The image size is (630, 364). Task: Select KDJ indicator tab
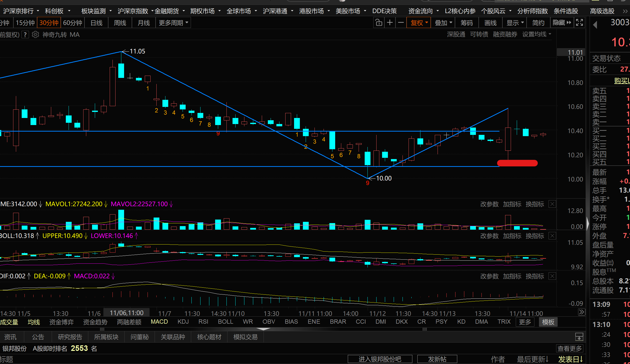point(183,322)
